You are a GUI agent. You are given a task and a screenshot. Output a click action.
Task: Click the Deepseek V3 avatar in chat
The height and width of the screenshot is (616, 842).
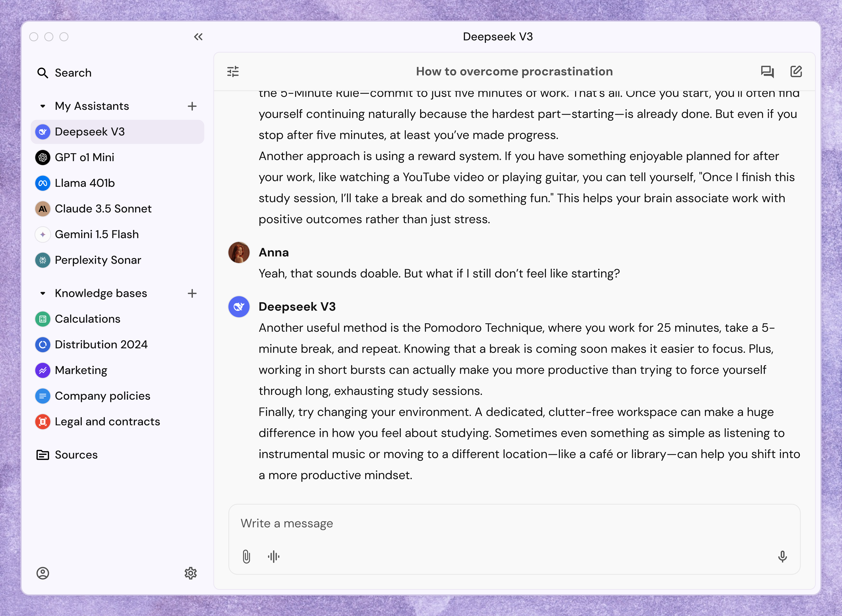239,307
